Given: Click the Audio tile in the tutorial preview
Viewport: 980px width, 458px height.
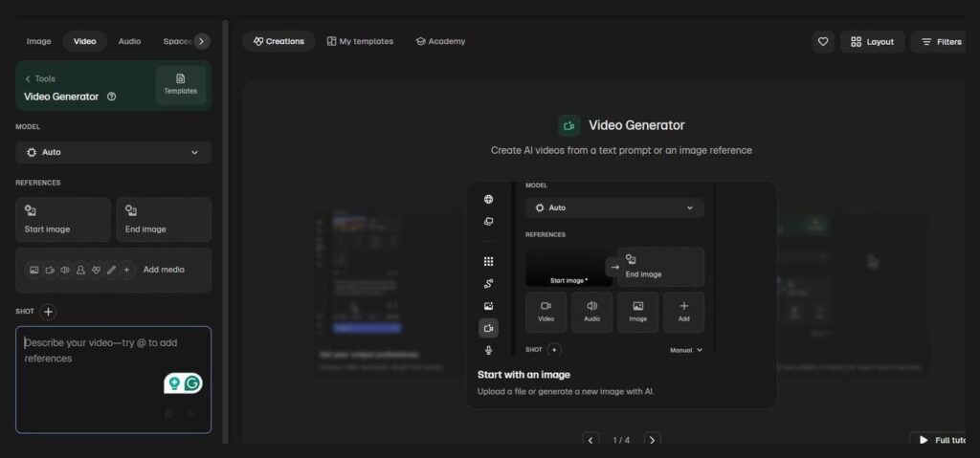Looking at the screenshot, I should coord(591,312).
